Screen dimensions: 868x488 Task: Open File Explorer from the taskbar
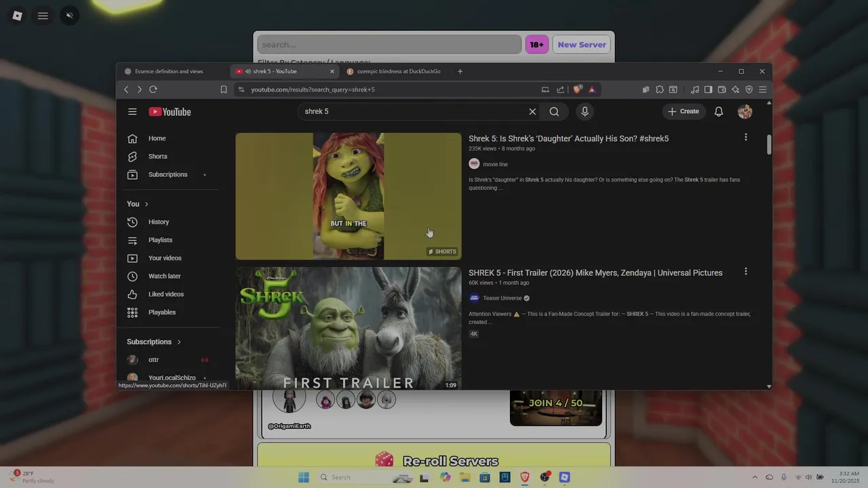pyautogui.click(x=465, y=477)
